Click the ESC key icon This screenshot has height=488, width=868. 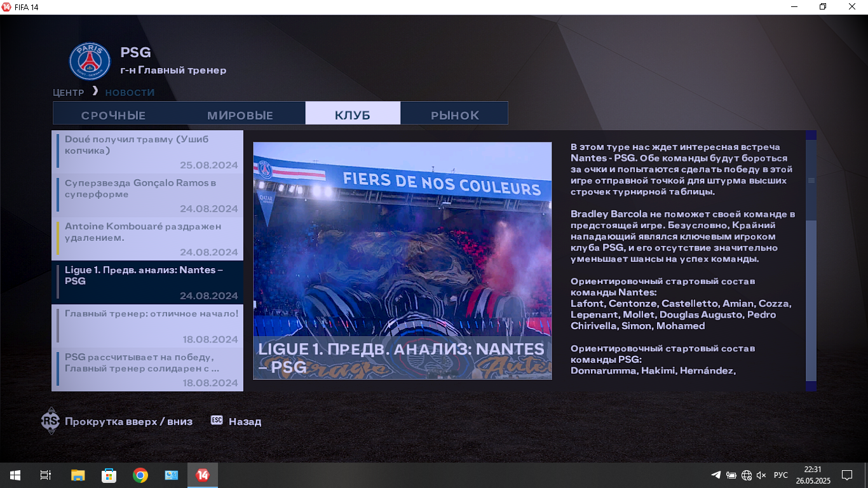(x=217, y=421)
